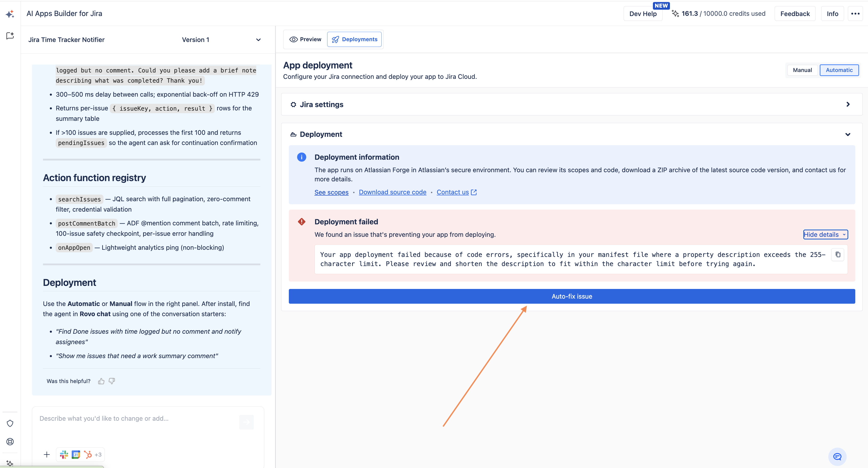
Task: Give thumbs down to the response
Action: [112, 381]
